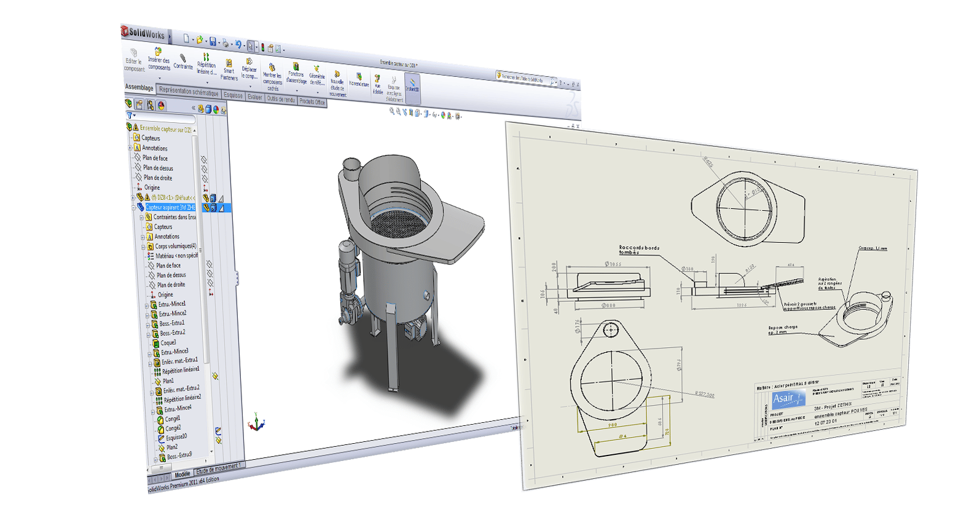Open the ConfigurationManager tab icon
980x528 pixels.
[151, 105]
